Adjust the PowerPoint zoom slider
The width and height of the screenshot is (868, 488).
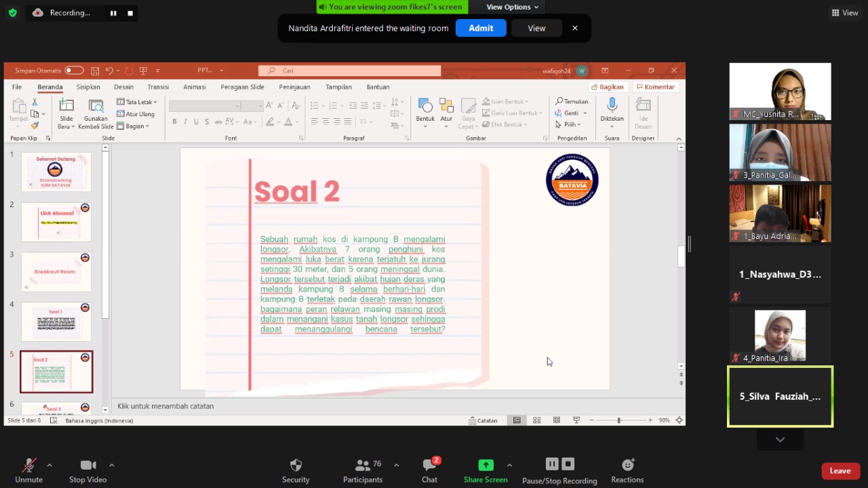click(618, 421)
